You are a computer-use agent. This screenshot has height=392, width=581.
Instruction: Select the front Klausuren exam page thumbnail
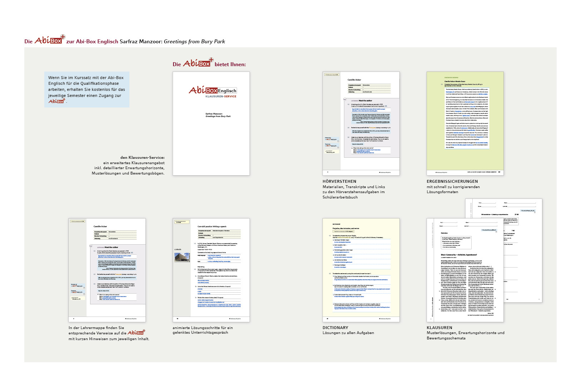465,270
